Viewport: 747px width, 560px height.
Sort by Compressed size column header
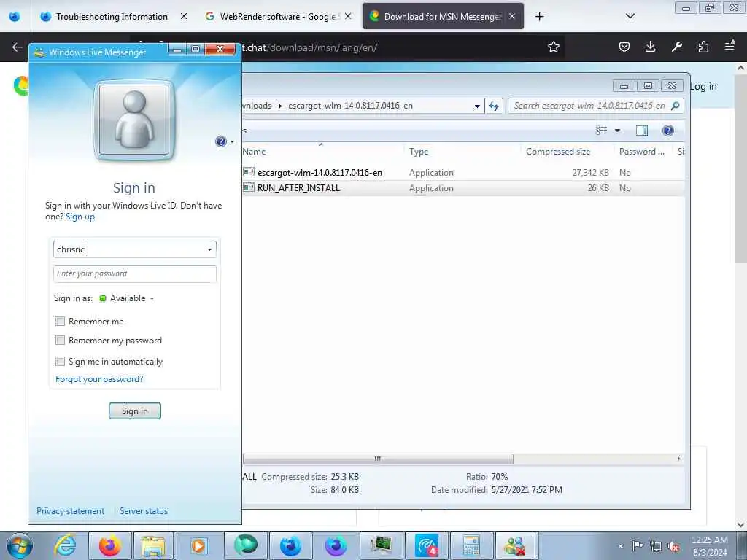pos(558,152)
